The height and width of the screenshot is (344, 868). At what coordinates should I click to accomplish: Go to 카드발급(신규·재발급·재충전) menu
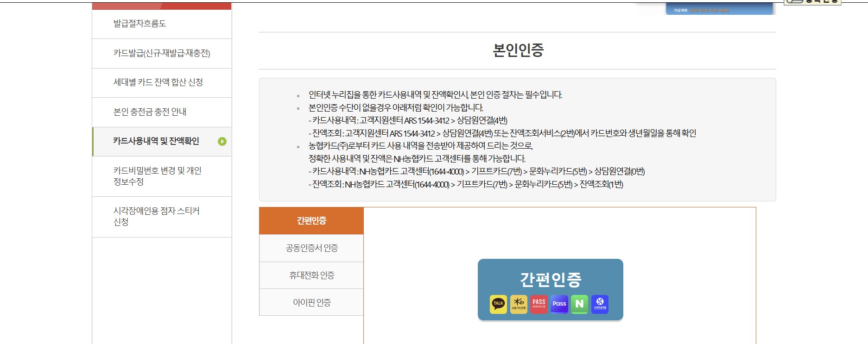click(162, 53)
